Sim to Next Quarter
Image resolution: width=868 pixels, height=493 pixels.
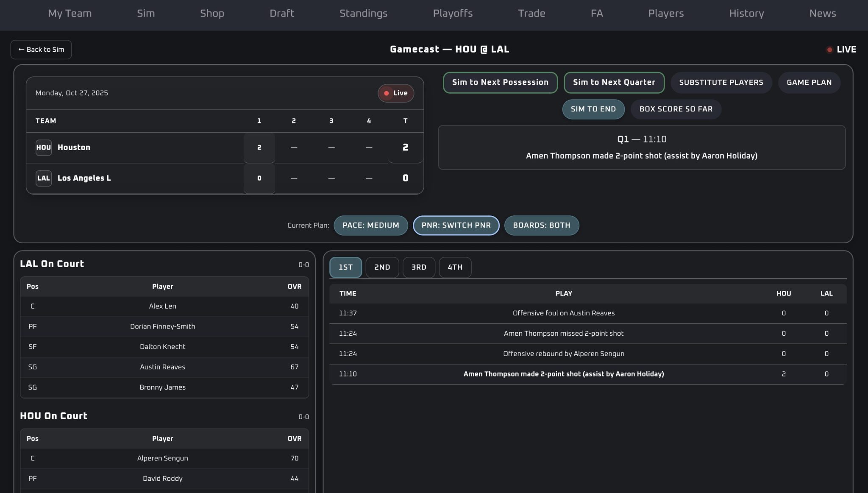click(x=614, y=82)
